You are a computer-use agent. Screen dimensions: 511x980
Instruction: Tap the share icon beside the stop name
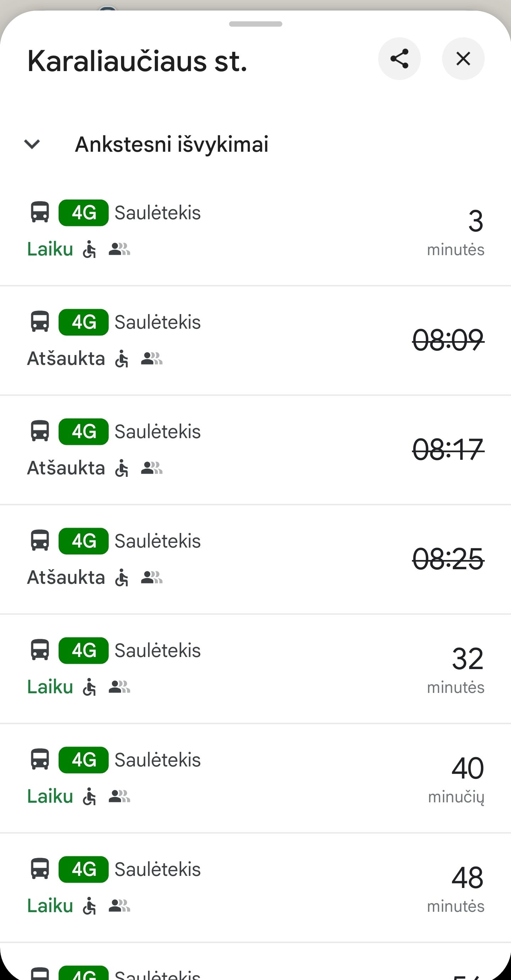399,59
